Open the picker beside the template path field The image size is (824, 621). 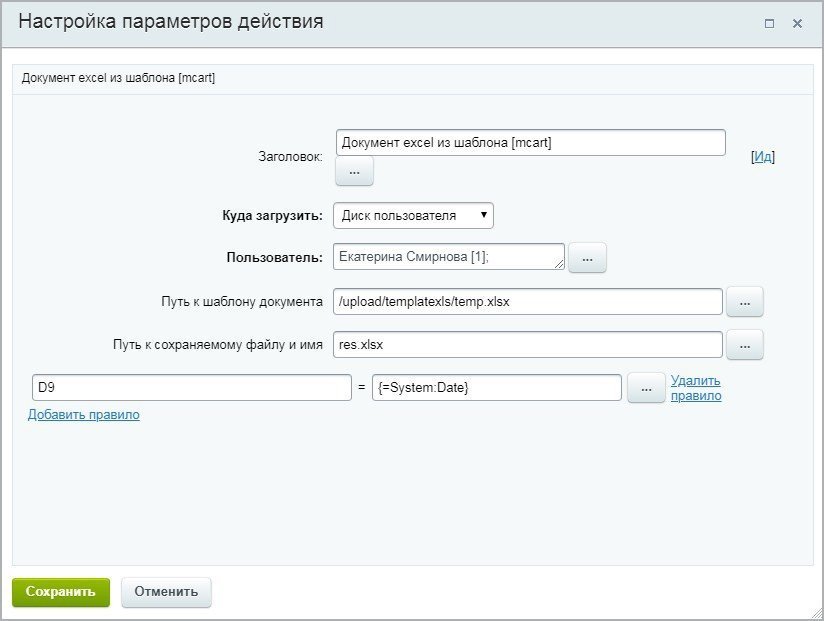744,301
